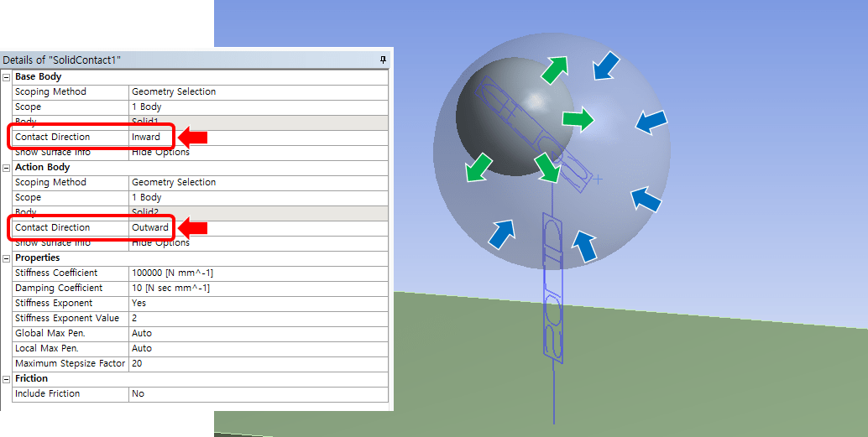Edit Stiffness Exponent Value field 2
This screenshot has height=437, width=868.
pyautogui.click(x=258, y=318)
